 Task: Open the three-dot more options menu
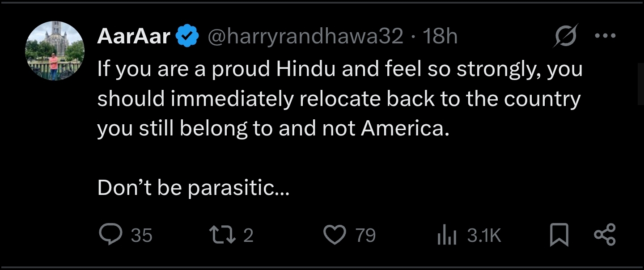(606, 36)
